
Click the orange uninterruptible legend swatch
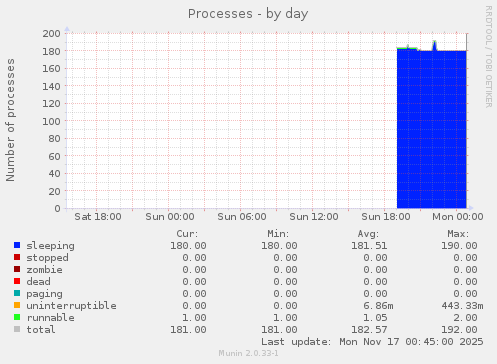tap(17, 305)
